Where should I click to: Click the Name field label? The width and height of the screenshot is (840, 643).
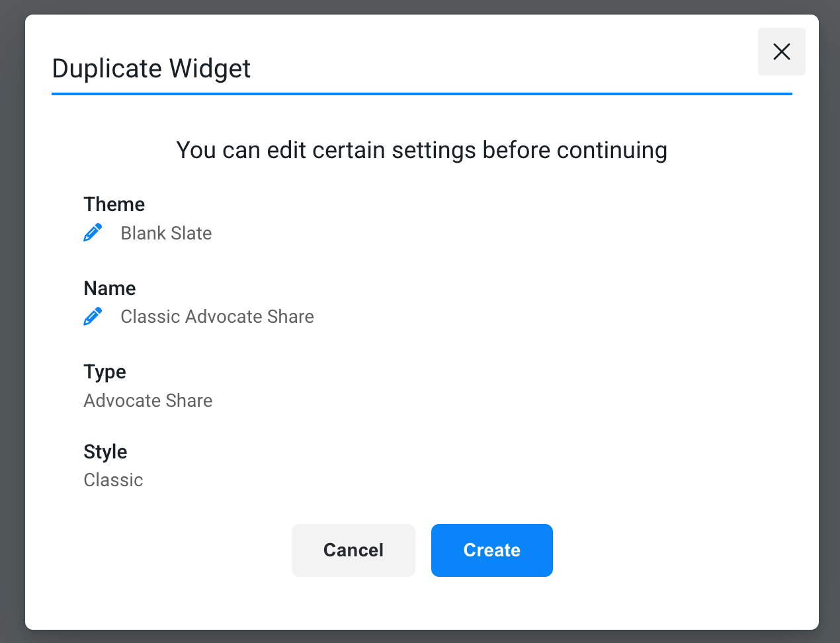pyautogui.click(x=110, y=288)
